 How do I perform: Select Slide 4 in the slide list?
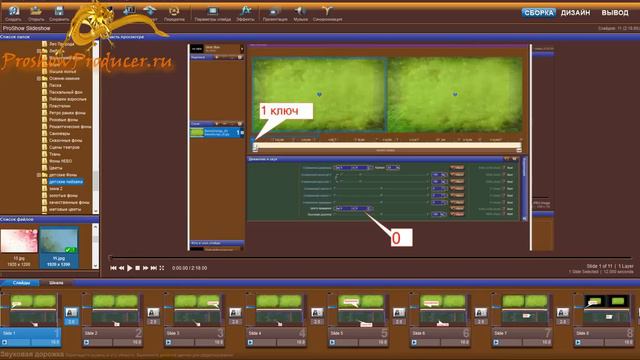tap(276, 320)
